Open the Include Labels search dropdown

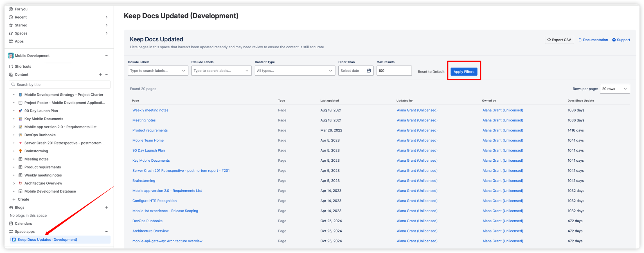click(157, 71)
